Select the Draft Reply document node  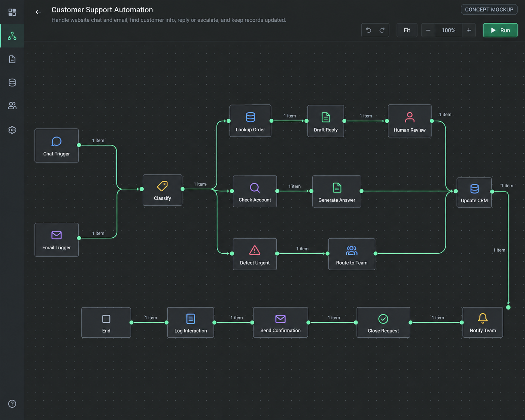pos(326,121)
